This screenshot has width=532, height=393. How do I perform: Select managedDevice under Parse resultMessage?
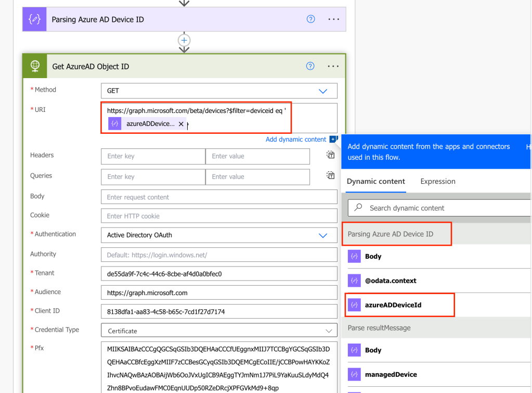tap(391, 374)
